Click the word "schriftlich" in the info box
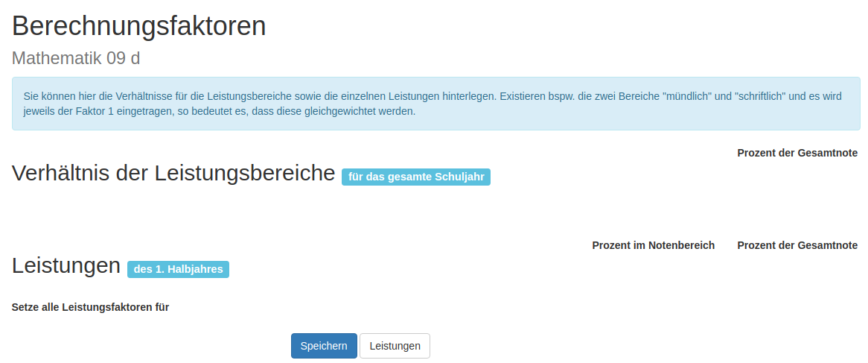Viewport: 868px width, 363px height. pos(762,96)
